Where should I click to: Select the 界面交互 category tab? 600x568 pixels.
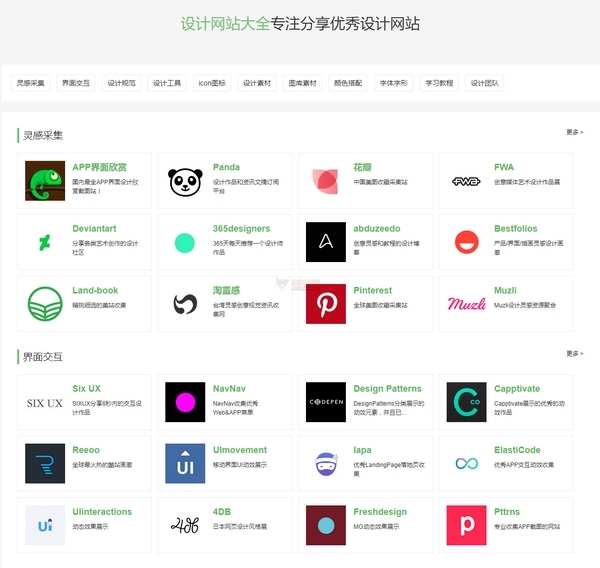[76, 83]
